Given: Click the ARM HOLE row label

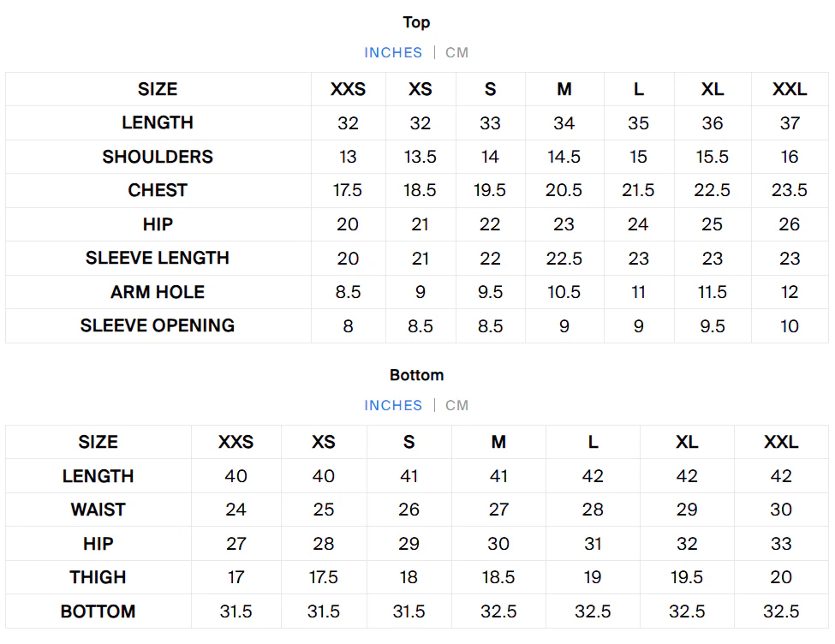Looking at the screenshot, I should 158,292.
